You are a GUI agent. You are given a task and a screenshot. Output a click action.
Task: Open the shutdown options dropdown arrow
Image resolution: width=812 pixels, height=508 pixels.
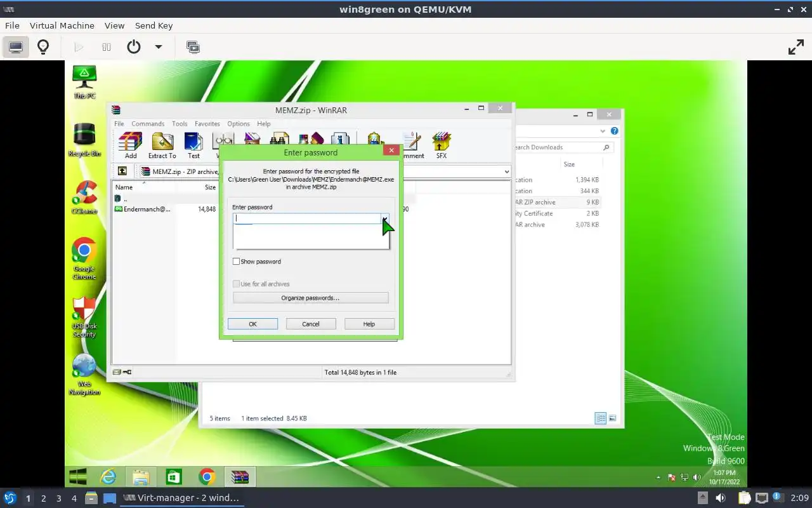coord(159,47)
